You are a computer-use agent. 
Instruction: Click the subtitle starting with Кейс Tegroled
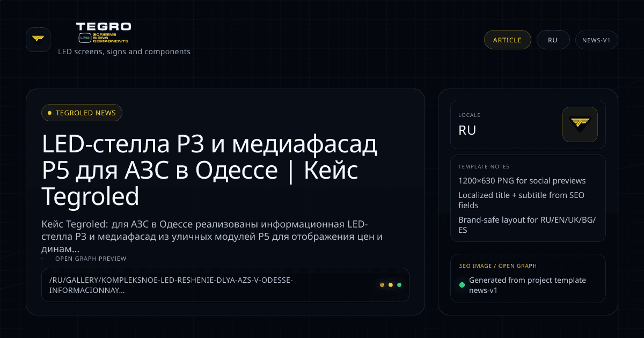point(212,237)
